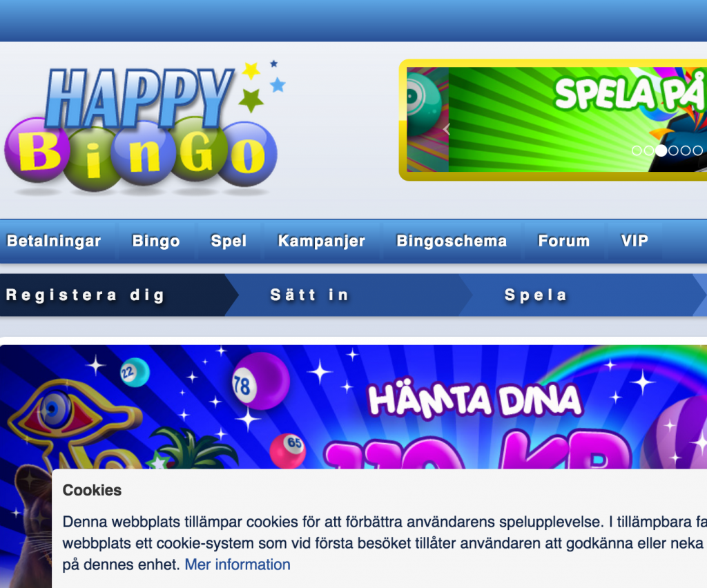The height and width of the screenshot is (588, 707).
Task: Select the fifth carousel indicator dot
Action: tap(686, 150)
